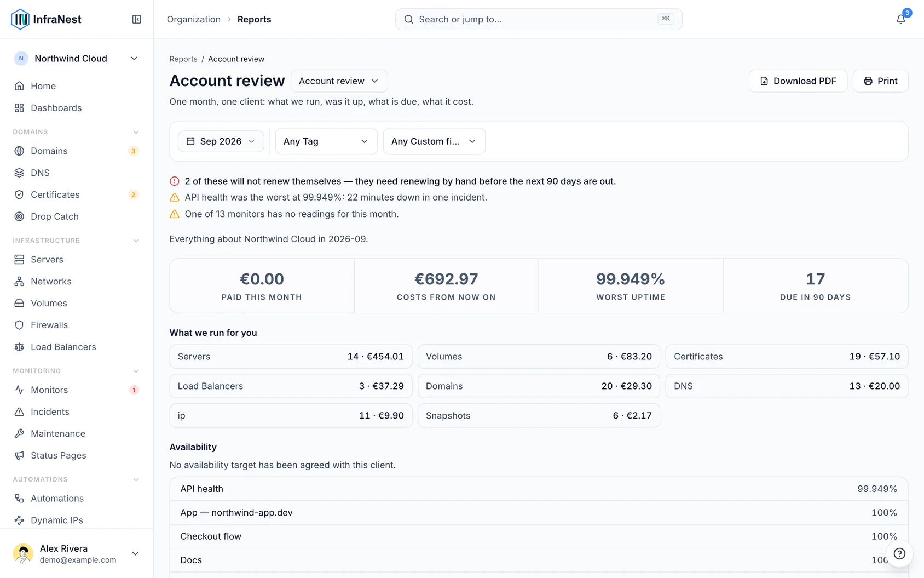The image size is (924, 578).
Task: Click the Download PDF button
Action: [798, 81]
